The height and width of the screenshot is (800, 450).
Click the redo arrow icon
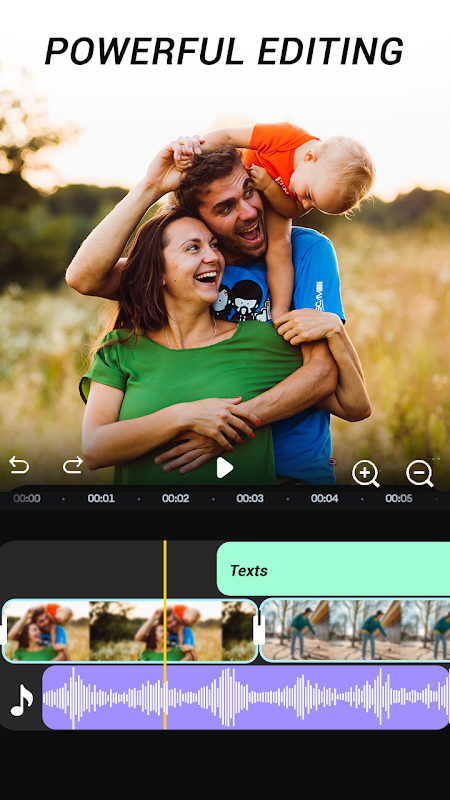click(72, 465)
